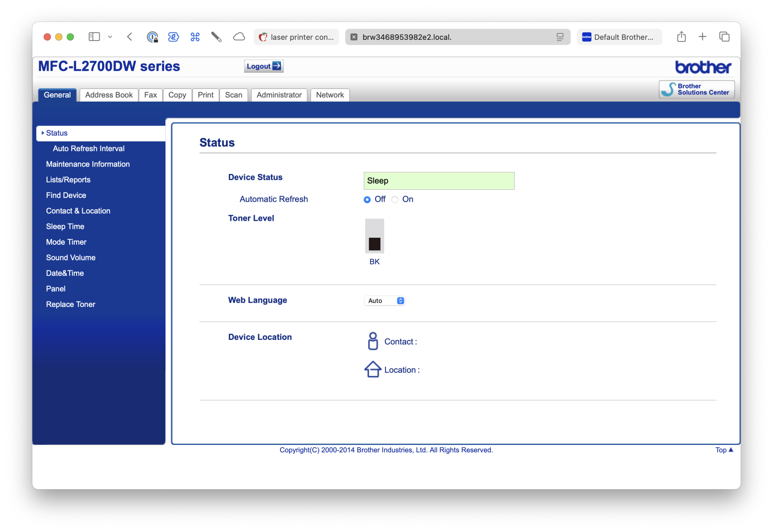Open the Administrator tab
The height and width of the screenshot is (532, 773).
tap(279, 95)
